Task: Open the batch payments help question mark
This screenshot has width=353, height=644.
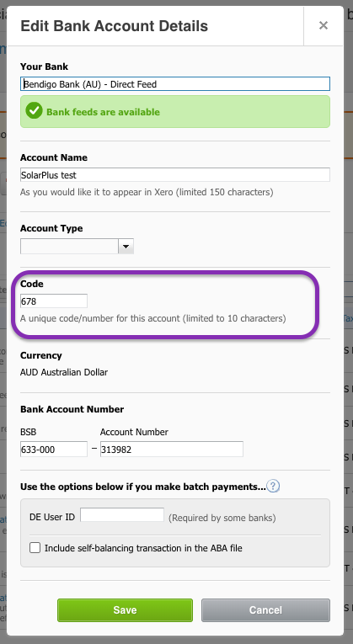Action: tap(273, 487)
